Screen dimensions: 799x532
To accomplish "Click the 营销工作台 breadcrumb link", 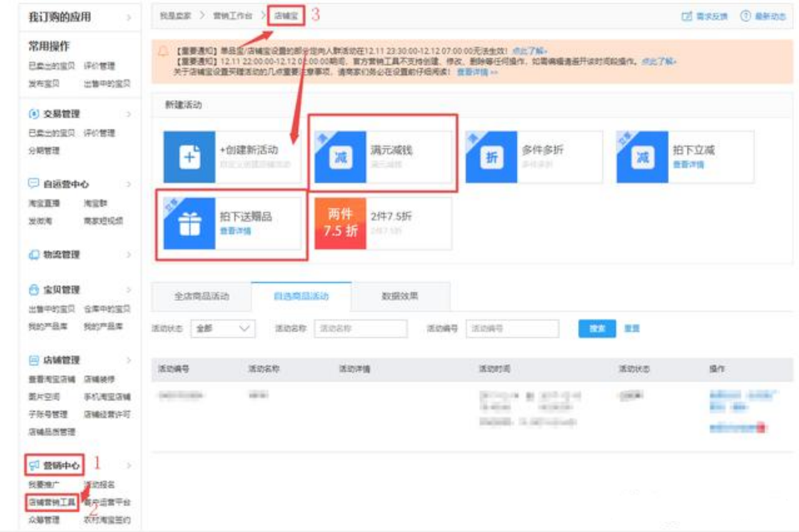I will point(232,17).
